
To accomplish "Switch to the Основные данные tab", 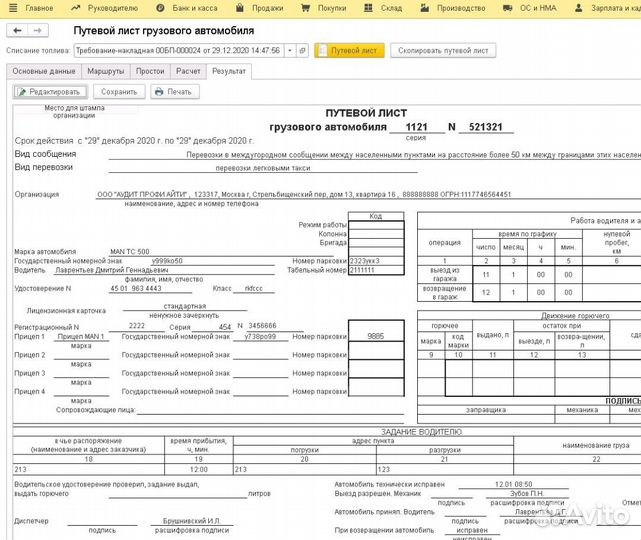I will (x=43, y=72).
